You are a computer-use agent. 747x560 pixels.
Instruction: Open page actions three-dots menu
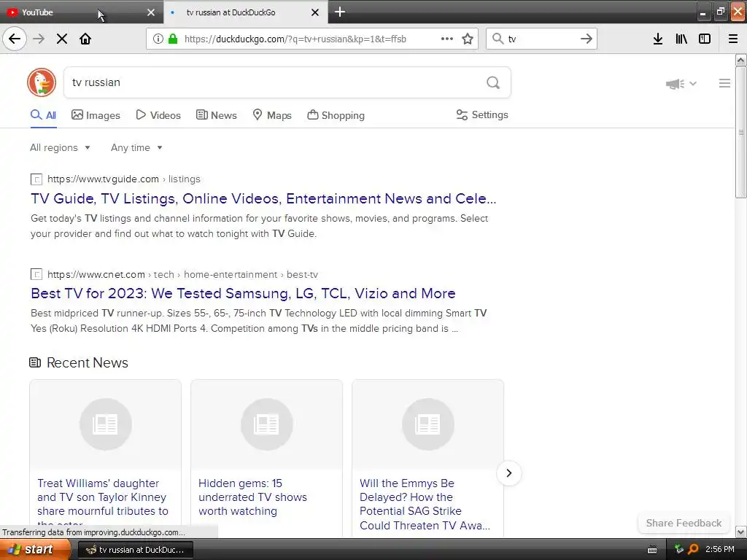447,39
